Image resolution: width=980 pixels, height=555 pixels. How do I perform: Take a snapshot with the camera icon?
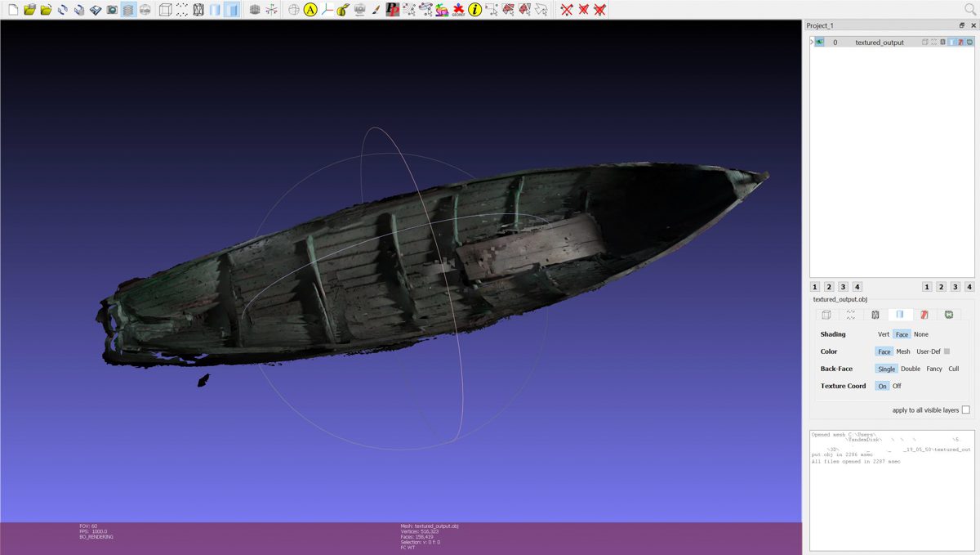[112, 10]
